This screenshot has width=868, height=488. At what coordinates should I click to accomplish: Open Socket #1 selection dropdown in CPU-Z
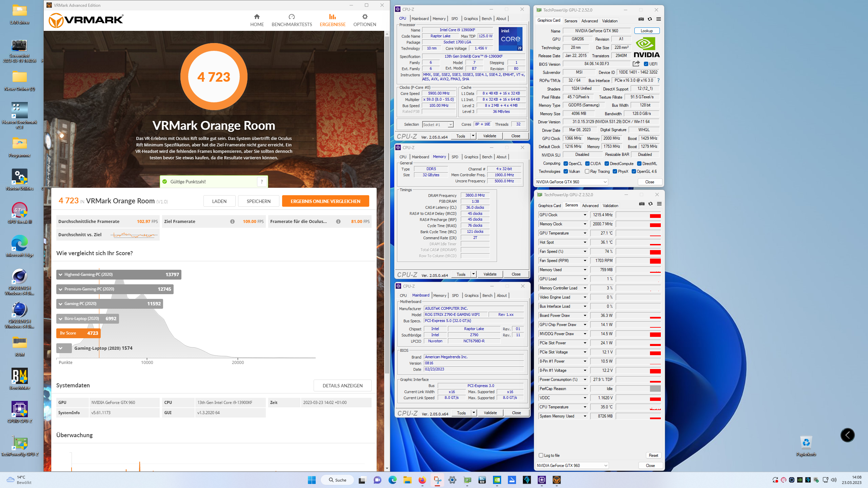click(x=438, y=124)
